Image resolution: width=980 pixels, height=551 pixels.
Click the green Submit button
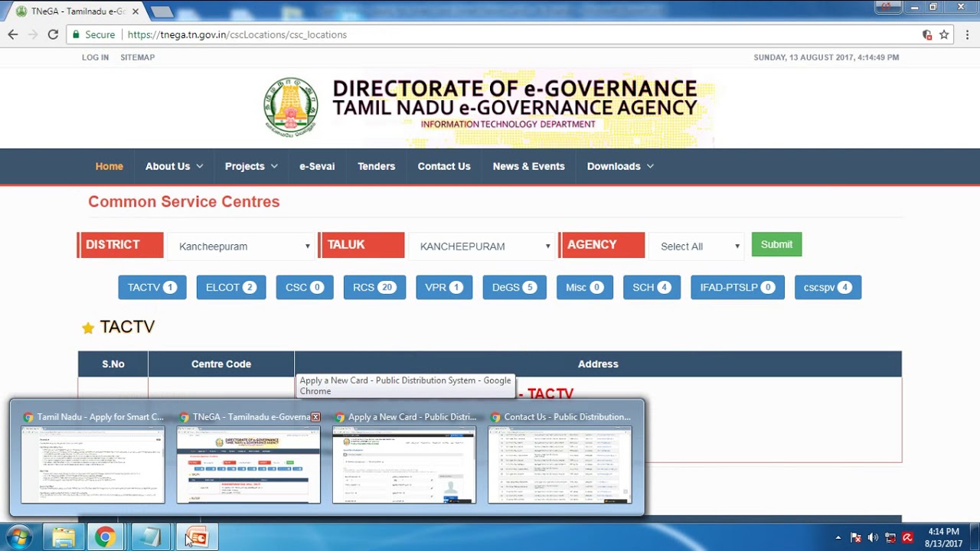click(776, 244)
